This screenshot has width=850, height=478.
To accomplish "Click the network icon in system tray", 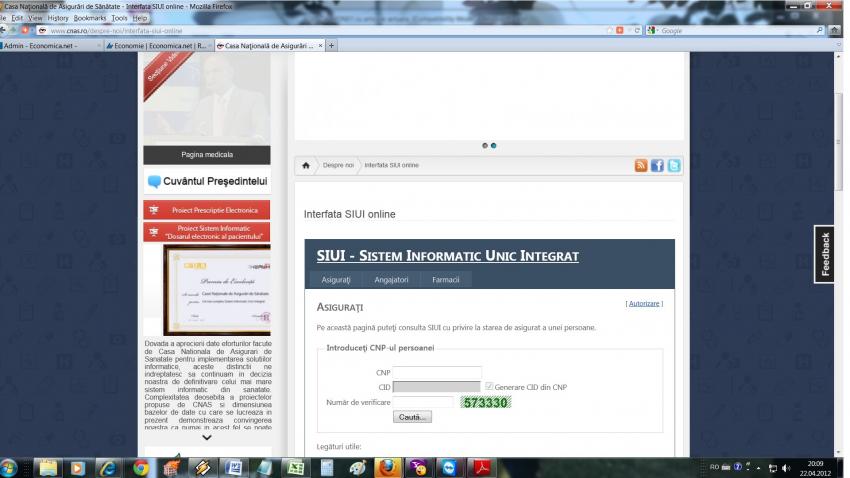I will click(x=773, y=468).
